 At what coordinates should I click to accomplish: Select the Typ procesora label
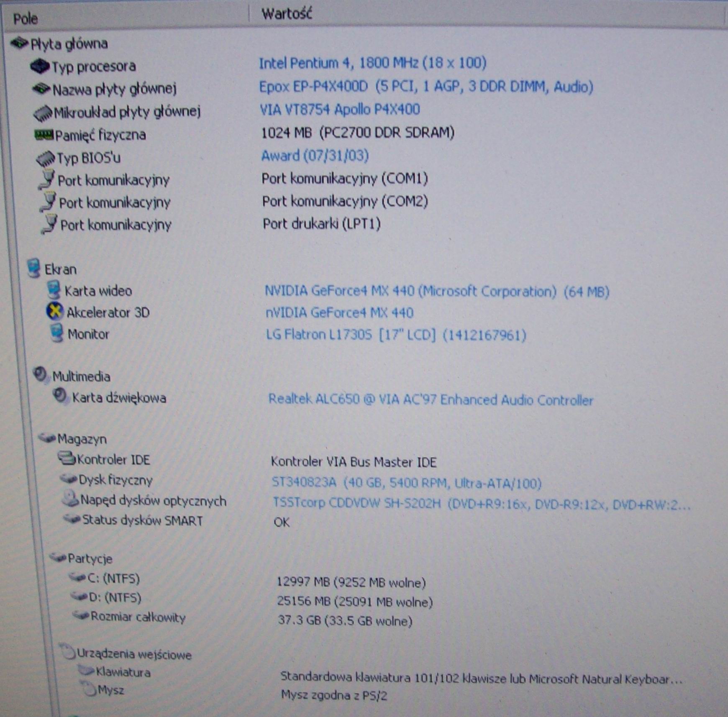coord(94,67)
